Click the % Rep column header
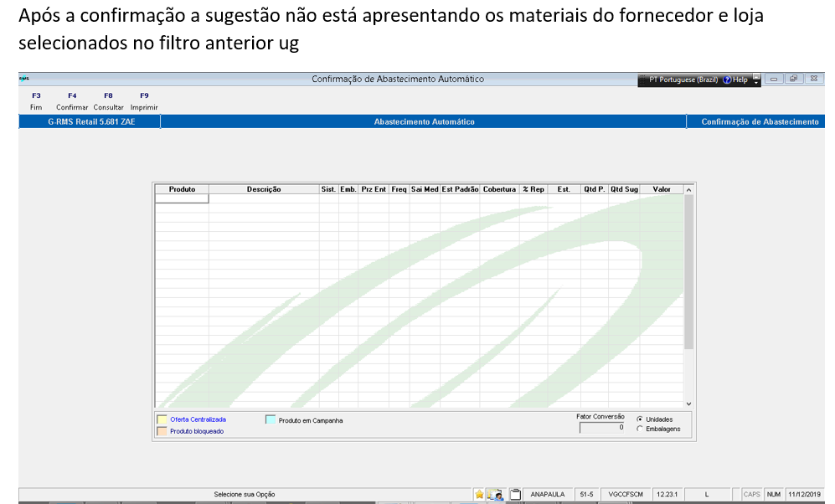 (x=533, y=189)
